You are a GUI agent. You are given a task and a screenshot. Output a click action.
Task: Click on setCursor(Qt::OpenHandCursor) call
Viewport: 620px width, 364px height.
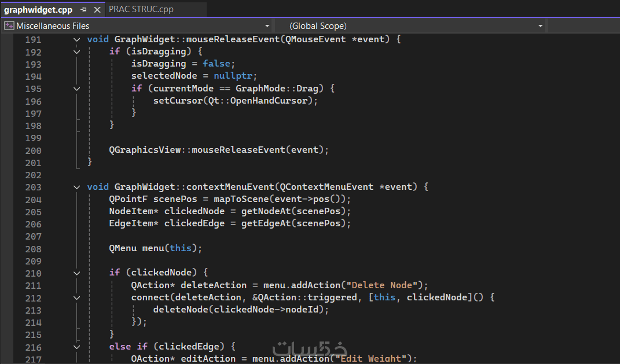235,101
